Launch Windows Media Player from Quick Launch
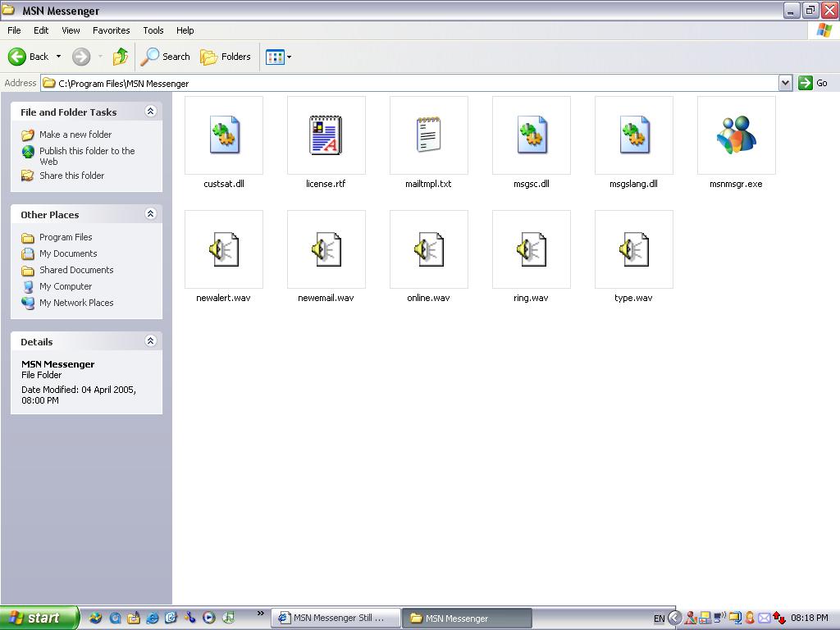The image size is (840, 630). 209,618
